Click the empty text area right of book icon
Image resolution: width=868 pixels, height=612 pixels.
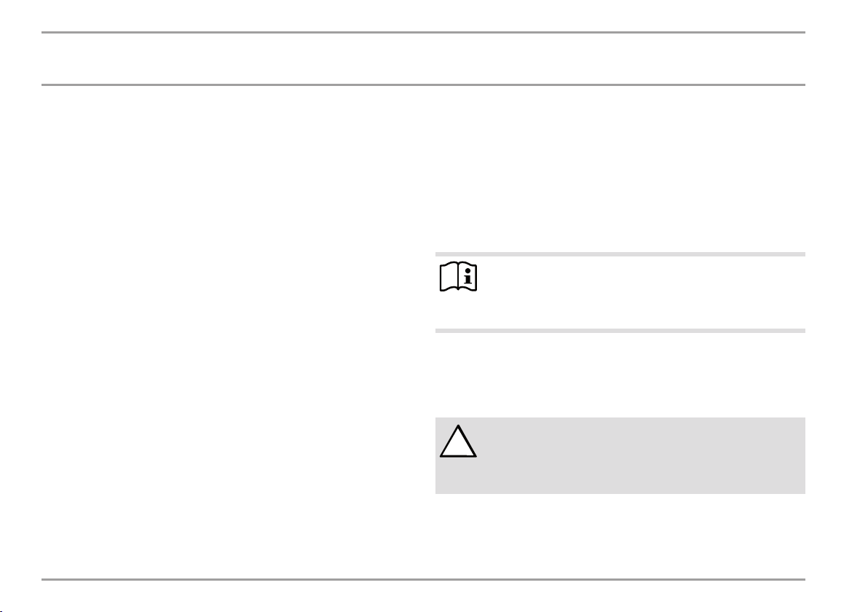coord(642,292)
